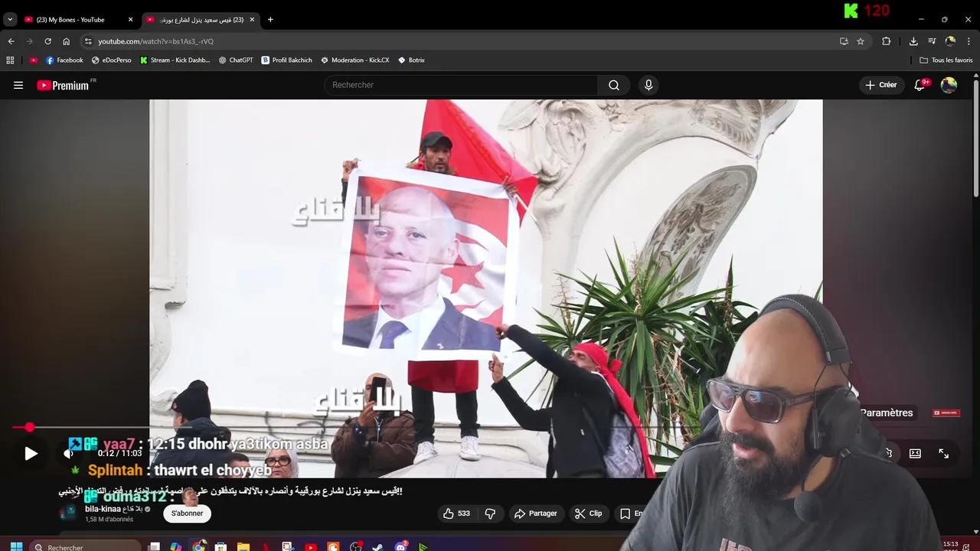This screenshot has width=980, height=551.
Task: Open the browser Extensions puzzle icon
Action: coord(887,41)
